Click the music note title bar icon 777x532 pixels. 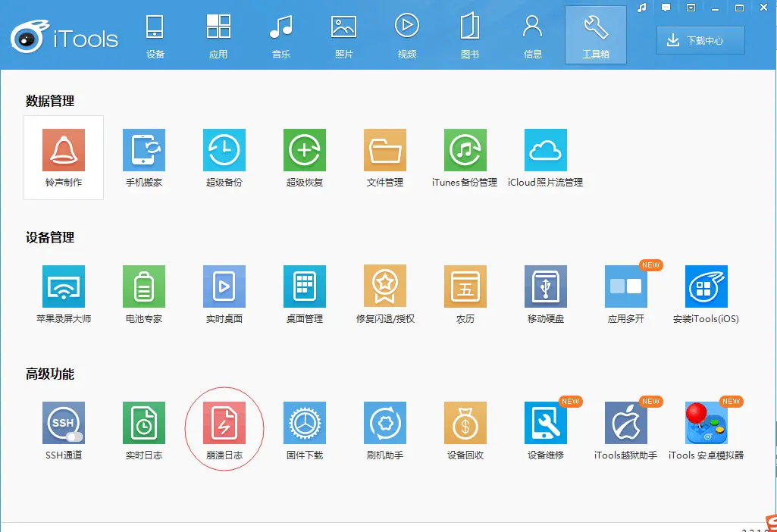pos(642,8)
